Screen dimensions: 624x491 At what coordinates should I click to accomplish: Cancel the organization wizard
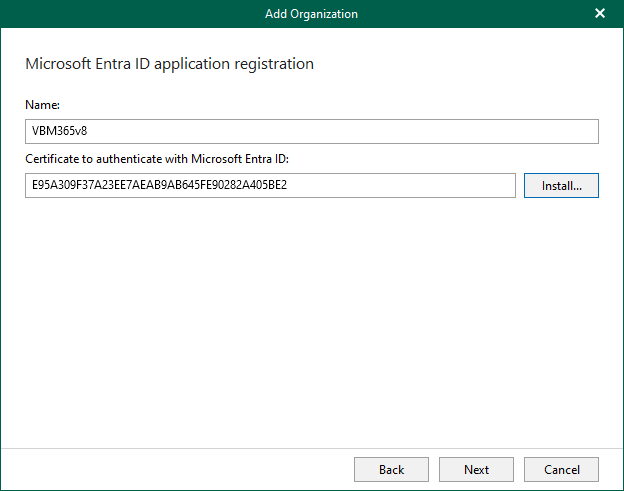(x=561, y=469)
